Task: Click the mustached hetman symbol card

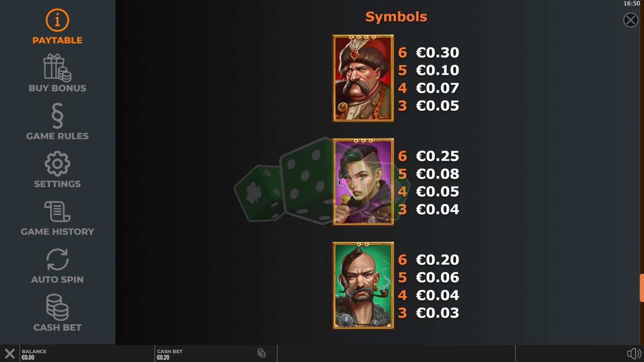Action: 363,78
